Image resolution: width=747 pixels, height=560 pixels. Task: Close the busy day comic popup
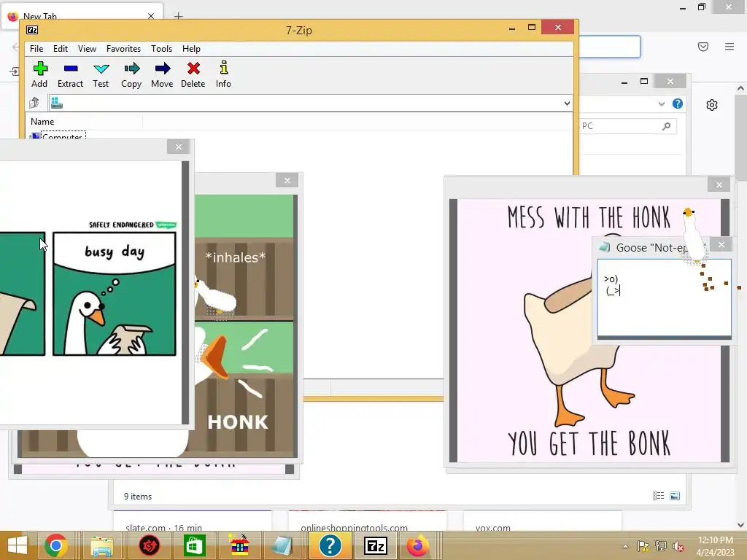coord(179,147)
